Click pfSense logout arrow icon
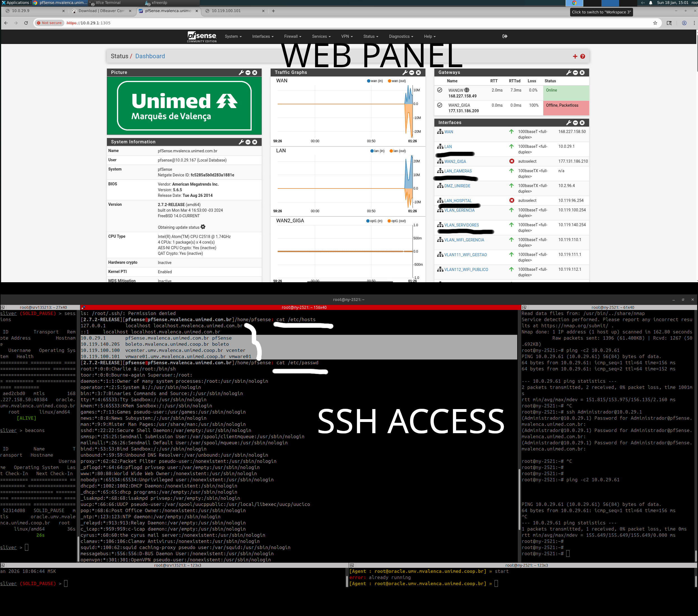This screenshot has width=698, height=616. point(505,36)
